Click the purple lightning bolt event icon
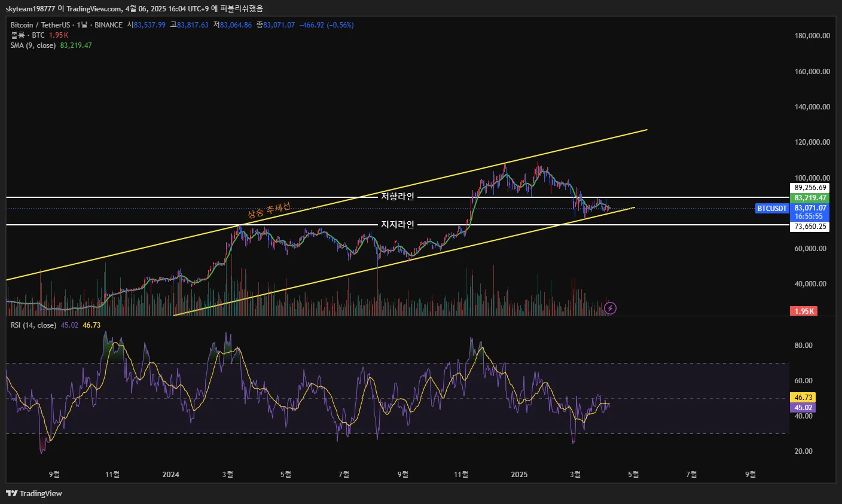The height and width of the screenshot is (504, 842). [x=610, y=308]
